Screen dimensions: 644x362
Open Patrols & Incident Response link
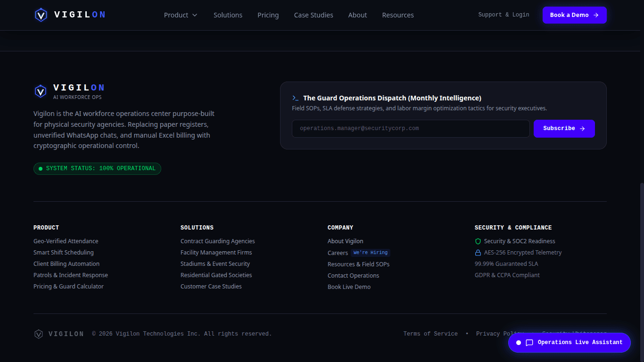[71, 275]
